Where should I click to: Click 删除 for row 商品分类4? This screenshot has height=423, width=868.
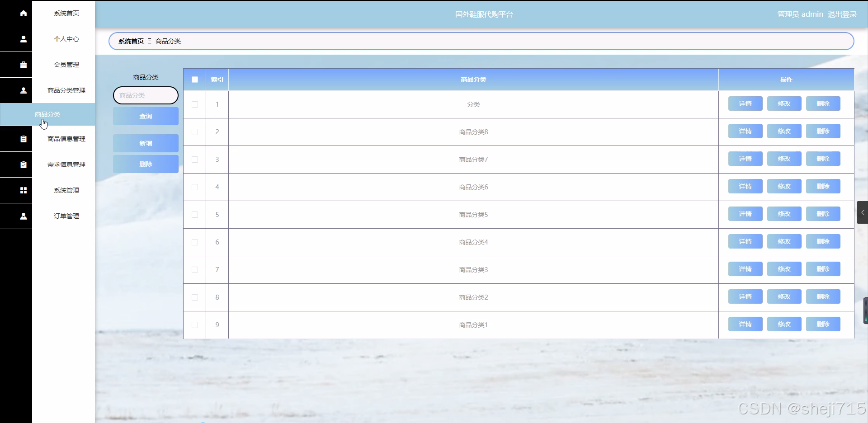tap(823, 241)
